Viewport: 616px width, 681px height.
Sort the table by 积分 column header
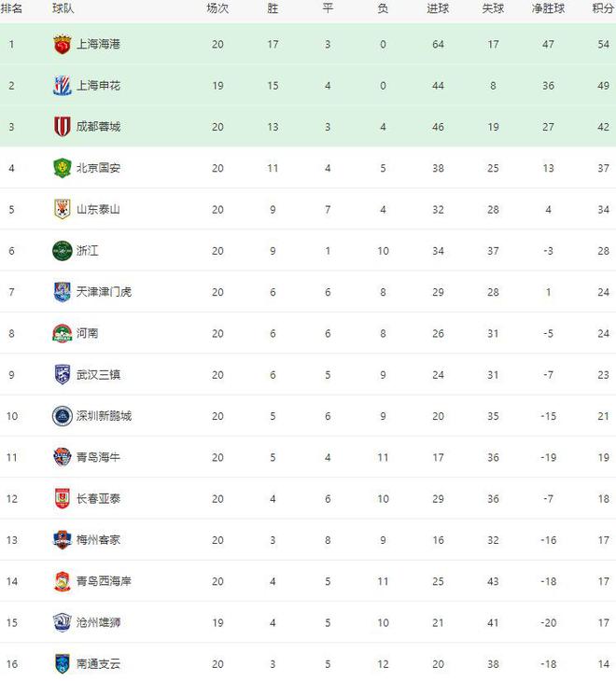pos(603,8)
